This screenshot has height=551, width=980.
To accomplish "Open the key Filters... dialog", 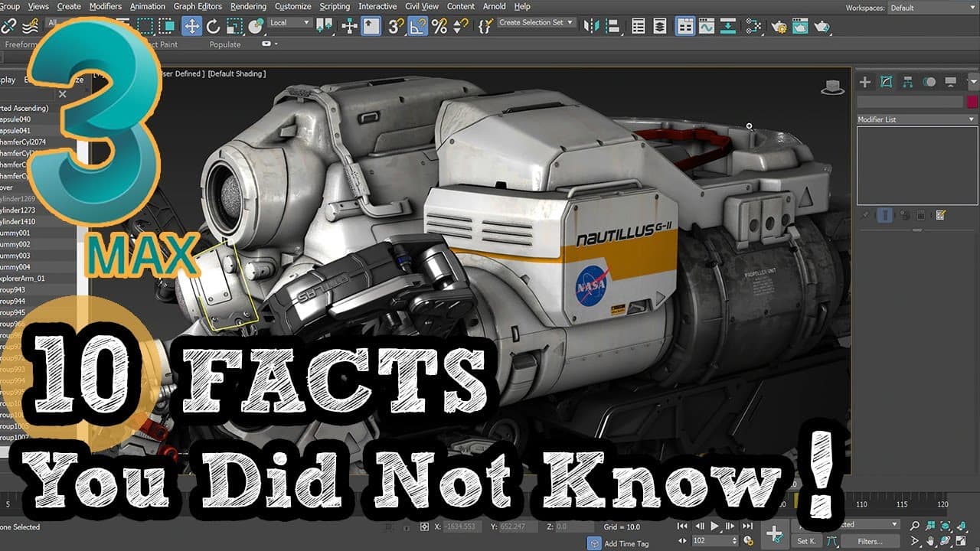I will tap(870, 541).
